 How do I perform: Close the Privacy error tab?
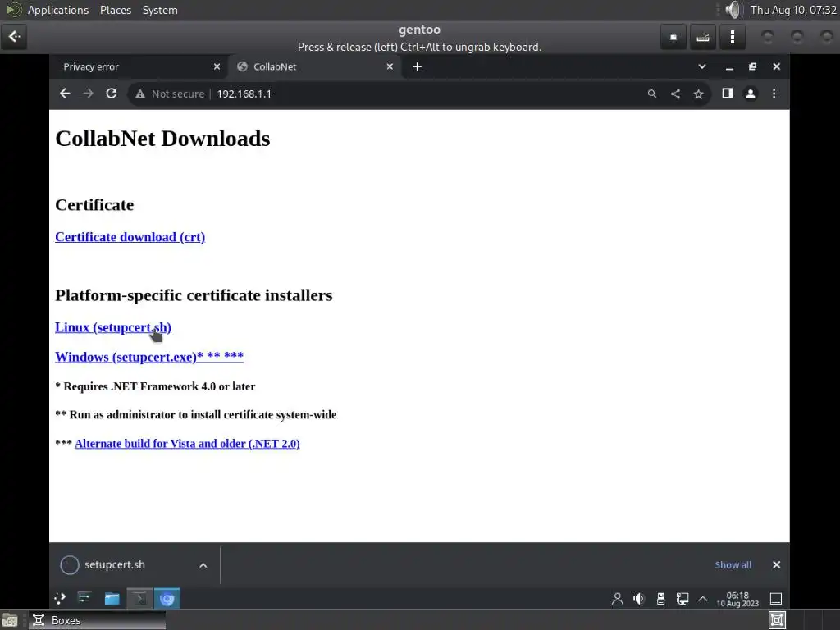[217, 66]
